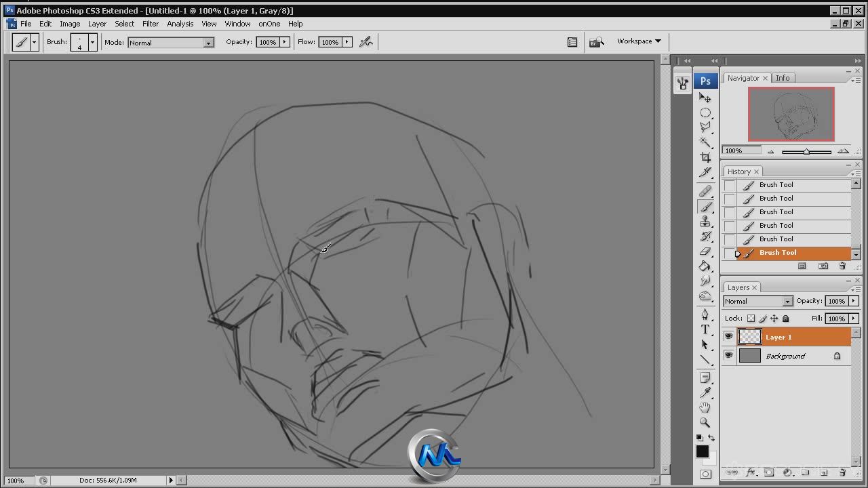Toggle Quick Mask mode
The height and width of the screenshot is (488, 868).
tap(705, 474)
